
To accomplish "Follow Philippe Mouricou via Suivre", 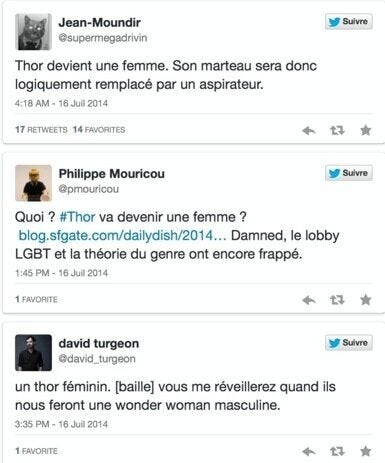I will 349,173.
